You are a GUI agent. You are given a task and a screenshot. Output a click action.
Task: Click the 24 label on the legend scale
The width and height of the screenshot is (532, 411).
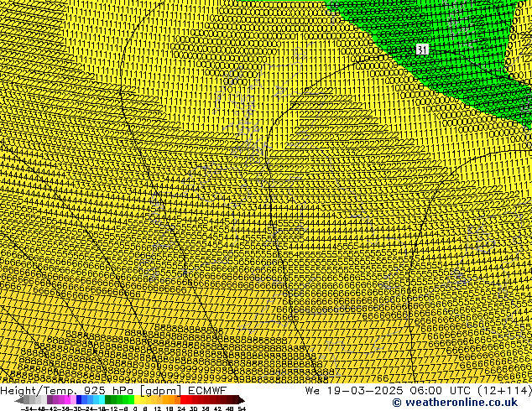pos(181,408)
